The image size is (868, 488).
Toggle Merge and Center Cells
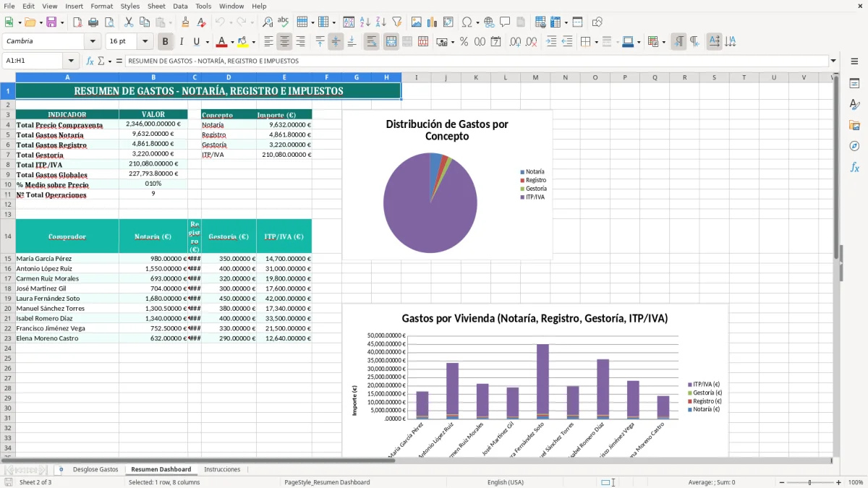pyautogui.click(x=391, y=42)
